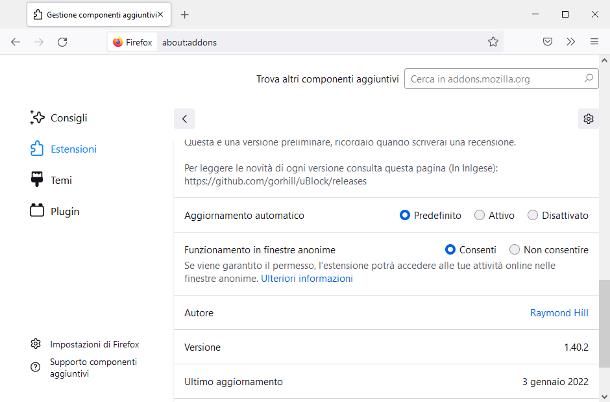Bookmark this page with the star icon
Viewport: 610px width, 402px height.
493,42
